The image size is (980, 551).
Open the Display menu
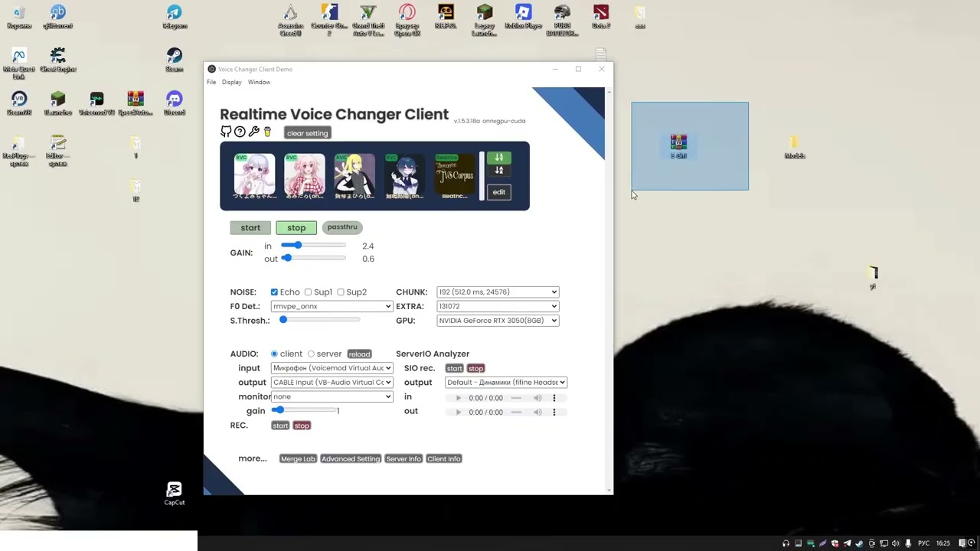[x=232, y=82]
